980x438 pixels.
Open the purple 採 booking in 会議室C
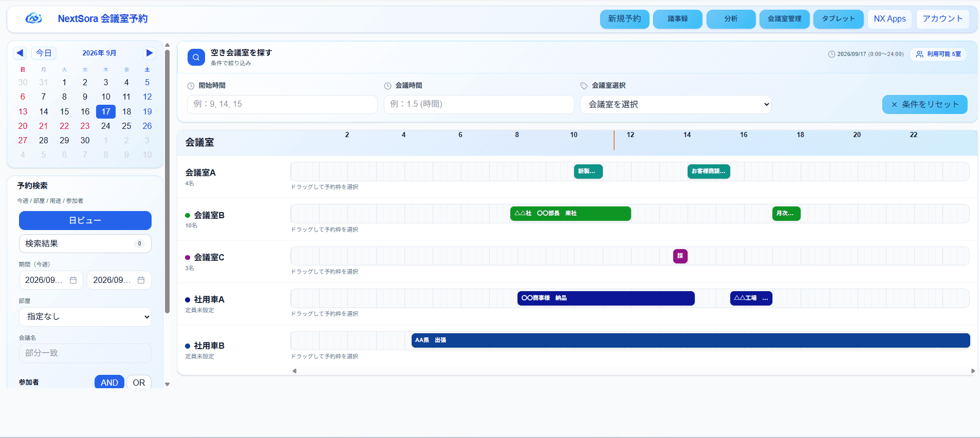click(x=680, y=256)
